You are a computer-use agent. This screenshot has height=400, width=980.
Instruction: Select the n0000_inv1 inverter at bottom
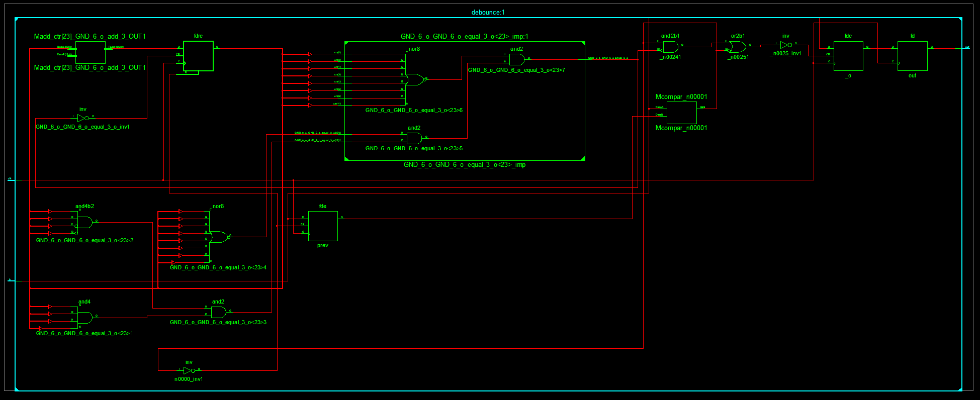pyautogui.click(x=188, y=370)
